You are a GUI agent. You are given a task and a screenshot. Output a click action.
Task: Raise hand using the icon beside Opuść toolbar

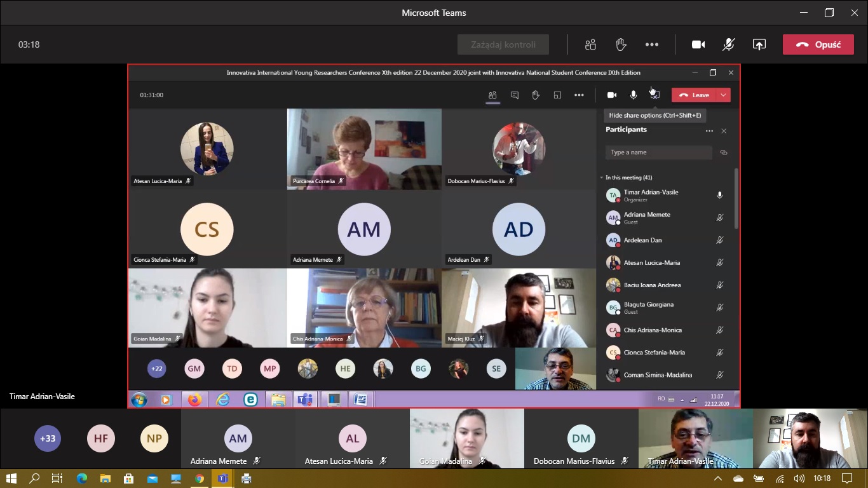tap(621, 44)
